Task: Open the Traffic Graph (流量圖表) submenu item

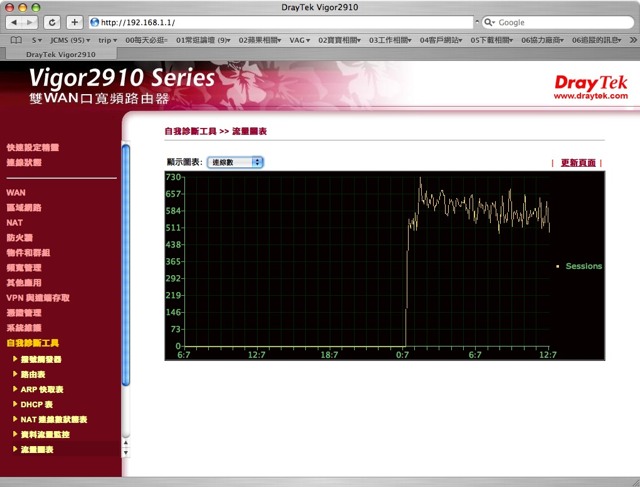Action: pyautogui.click(x=37, y=449)
